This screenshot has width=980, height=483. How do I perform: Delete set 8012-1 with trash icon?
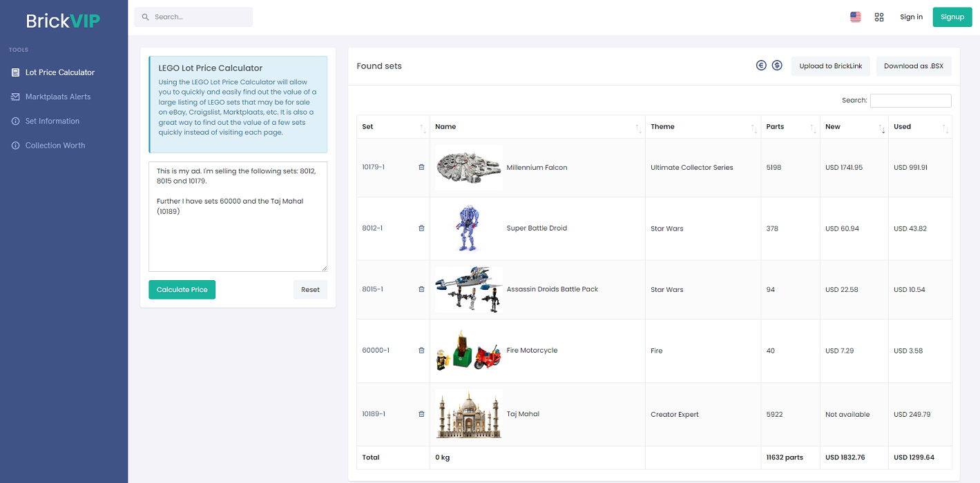click(x=421, y=228)
